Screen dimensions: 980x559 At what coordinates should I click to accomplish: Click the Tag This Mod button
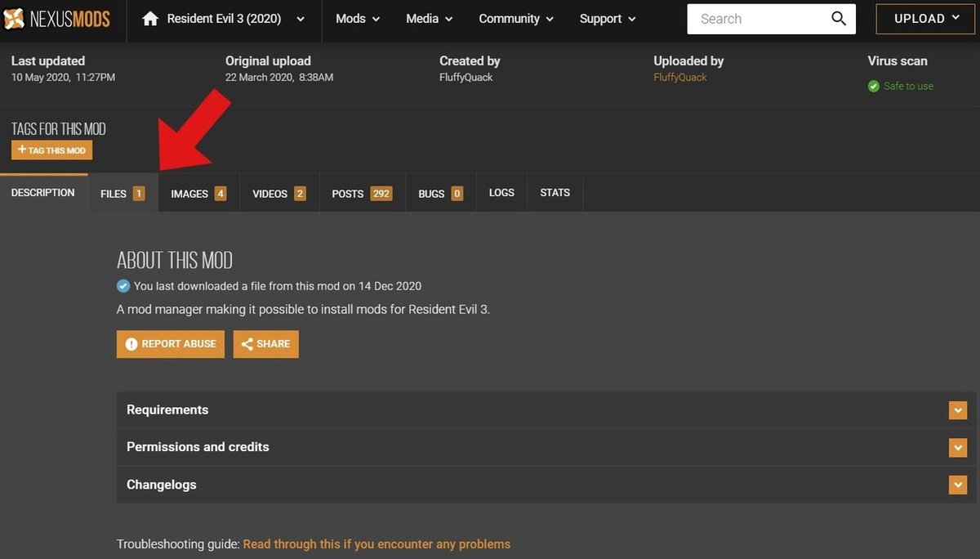(51, 150)
